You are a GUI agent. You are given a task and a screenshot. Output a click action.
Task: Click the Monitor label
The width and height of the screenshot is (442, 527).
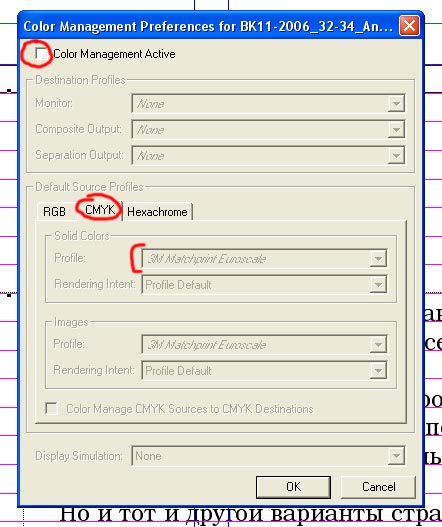[x=54, y=103]
